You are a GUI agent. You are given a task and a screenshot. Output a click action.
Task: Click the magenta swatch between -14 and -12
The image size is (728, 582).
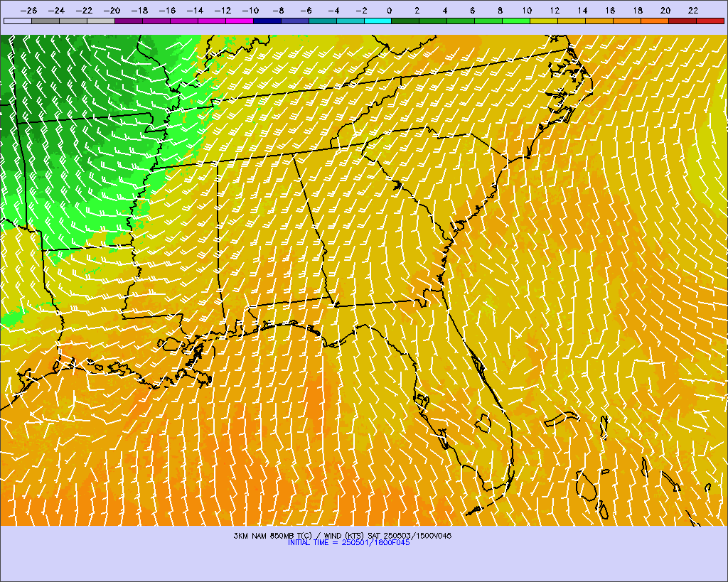pyautogui.click(x=212, y=21)
